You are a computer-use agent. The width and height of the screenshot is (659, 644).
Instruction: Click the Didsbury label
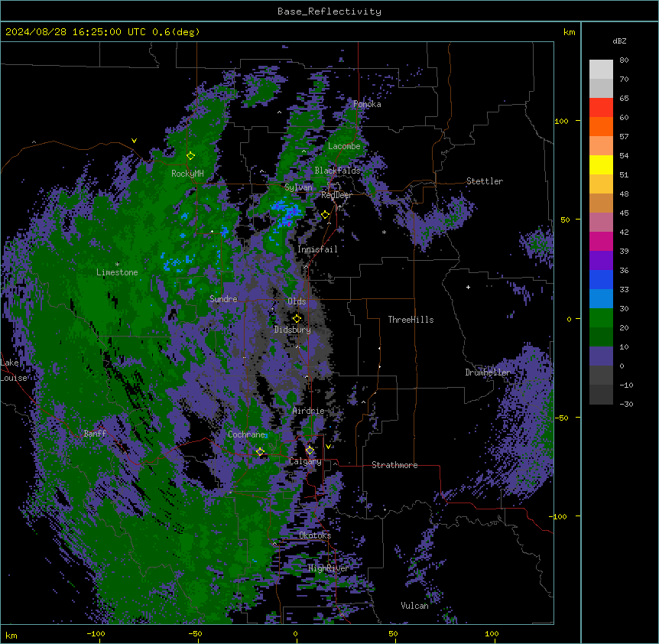pyautogui.click(x=293, y=330)
